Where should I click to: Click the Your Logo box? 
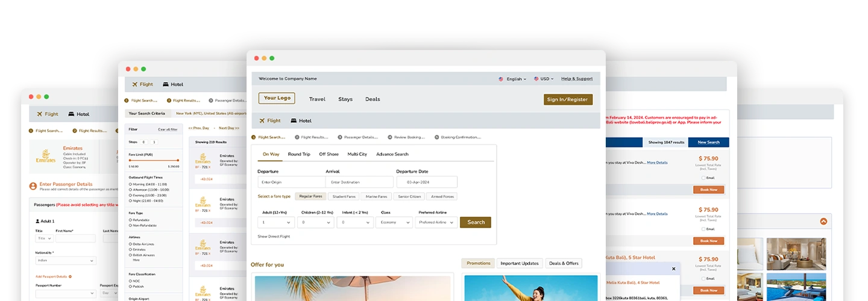click(277, 98)
